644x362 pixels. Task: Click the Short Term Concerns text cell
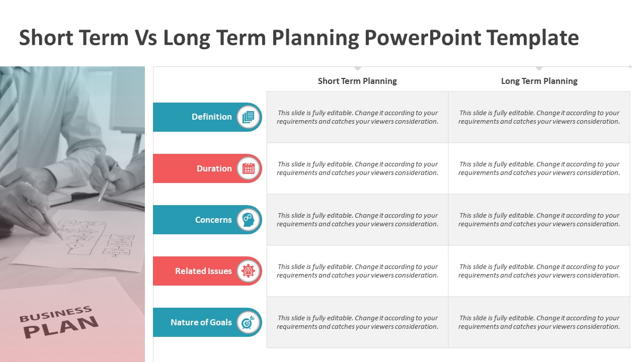click(x=358, y=220)
